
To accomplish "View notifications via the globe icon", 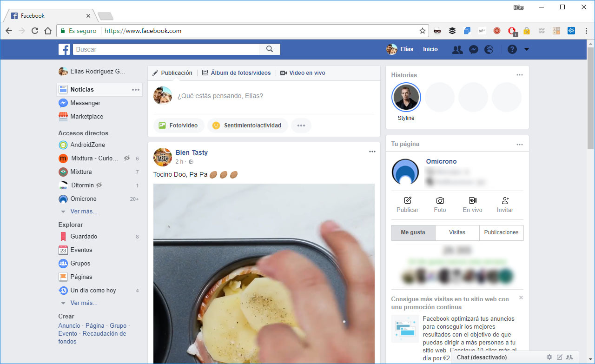I will (x=489, y=49).
